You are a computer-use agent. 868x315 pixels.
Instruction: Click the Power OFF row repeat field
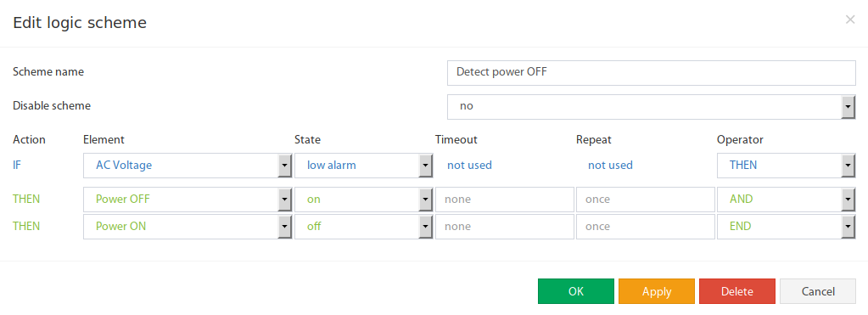tap(646, 200)
